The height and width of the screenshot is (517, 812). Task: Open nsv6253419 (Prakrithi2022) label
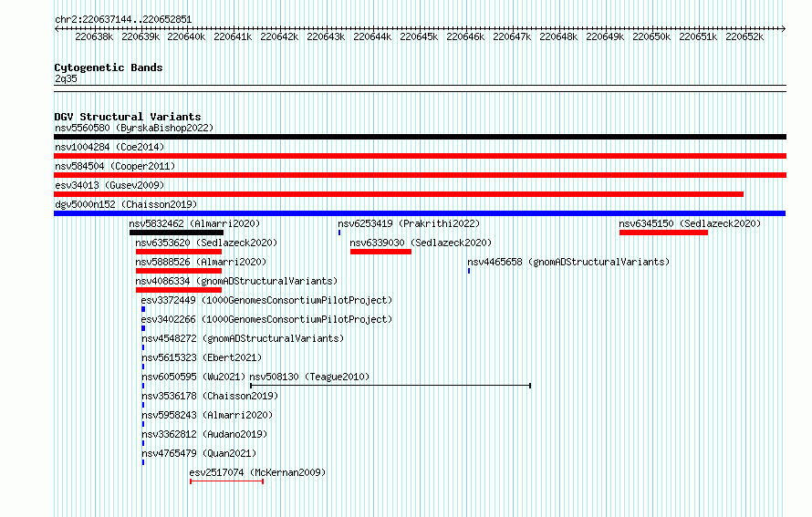pos(409,223)
